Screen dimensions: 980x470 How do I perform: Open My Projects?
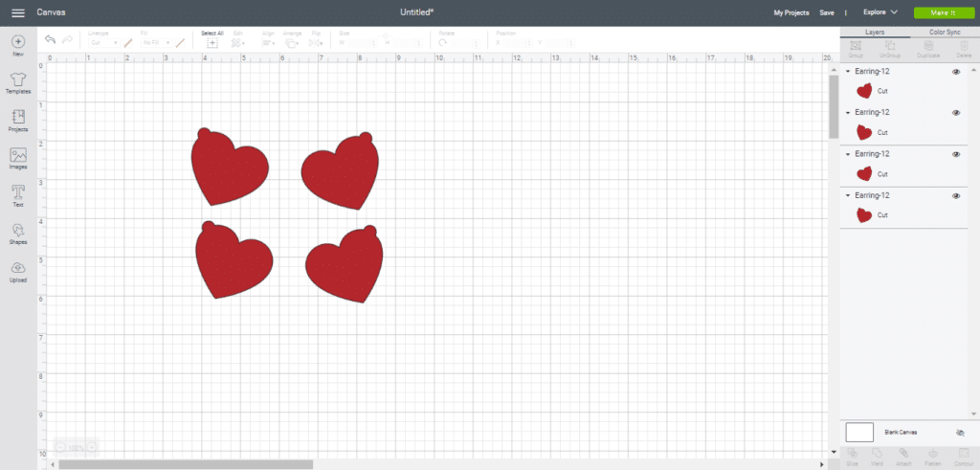tap(791, 12)
